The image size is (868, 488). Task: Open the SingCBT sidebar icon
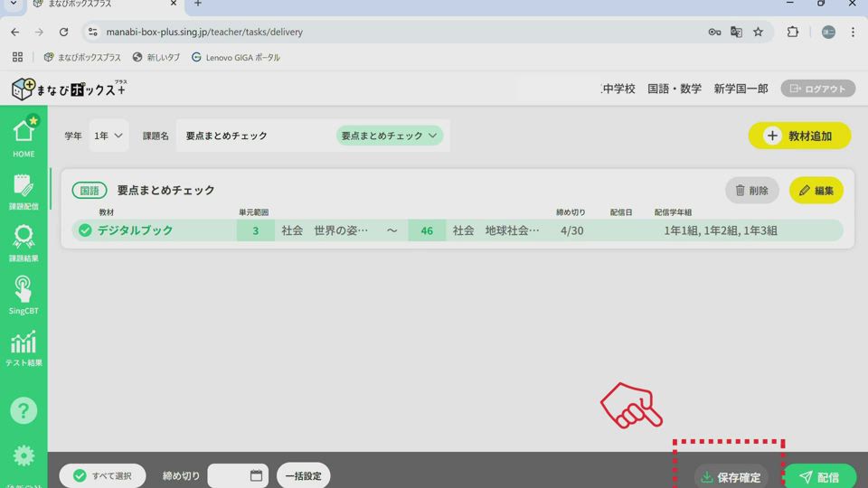click(24, 295)
